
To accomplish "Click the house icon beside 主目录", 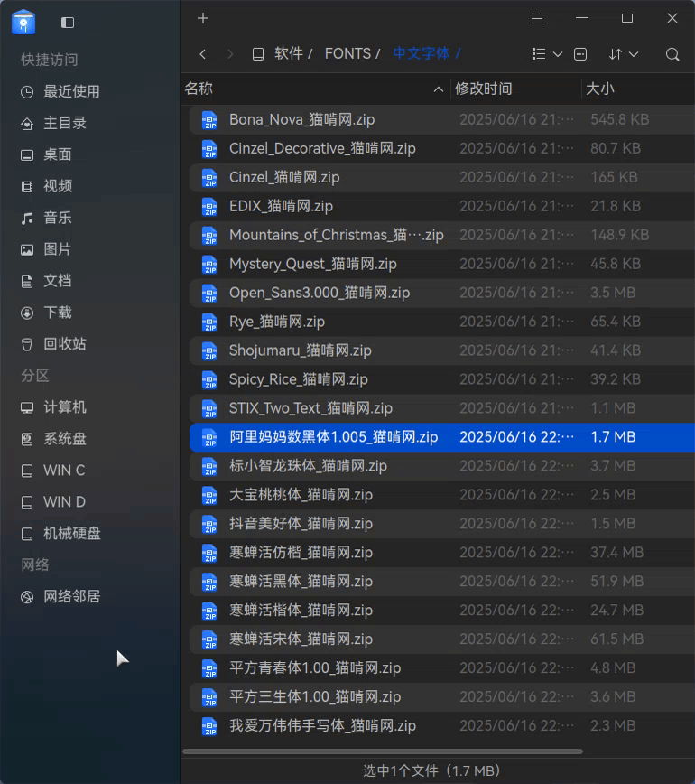I will point(27,124).
